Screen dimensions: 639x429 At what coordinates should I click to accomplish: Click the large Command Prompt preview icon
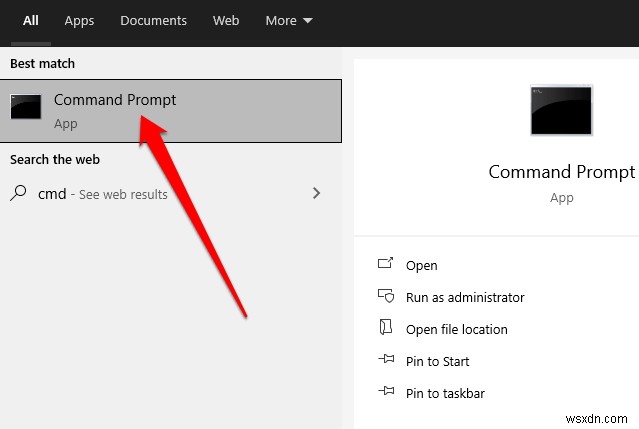561,110
